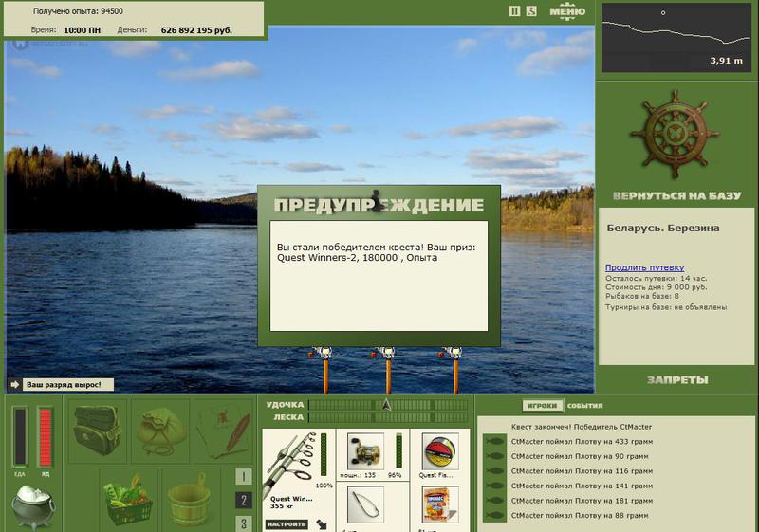Click the cooking cauldron icon
This screenshot has width=759, height=532.
(x=33, y=506)
